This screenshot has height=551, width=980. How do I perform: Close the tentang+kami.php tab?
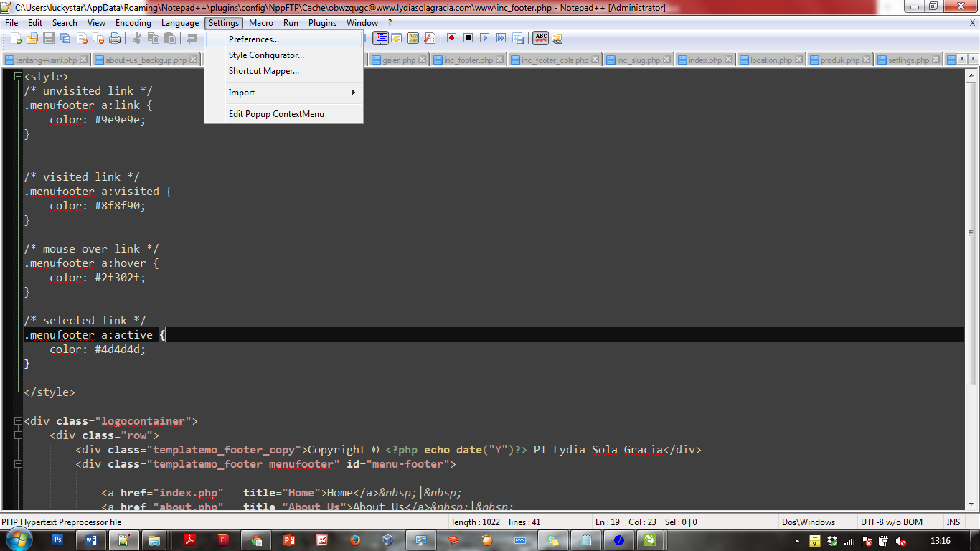pos(83,60)
